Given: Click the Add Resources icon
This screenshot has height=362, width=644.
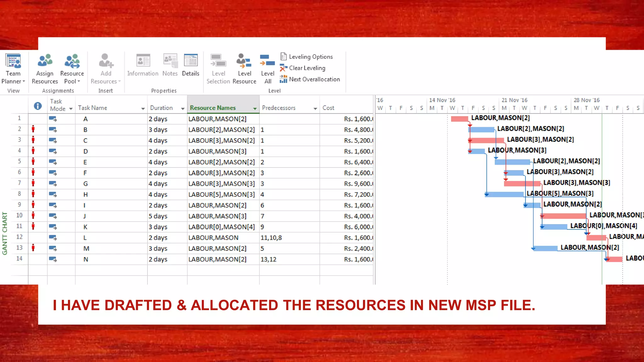Looking at the screenshot, I should point(106,61).
